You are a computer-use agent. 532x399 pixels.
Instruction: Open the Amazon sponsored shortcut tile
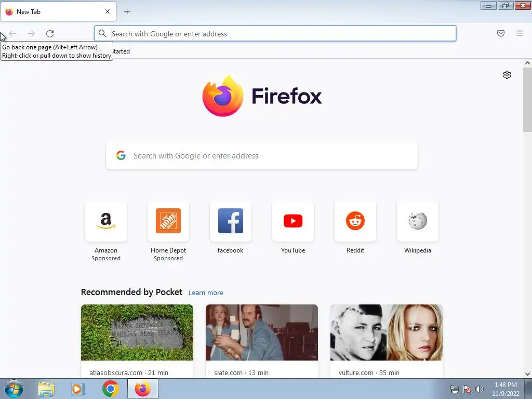tap(106, 221)
